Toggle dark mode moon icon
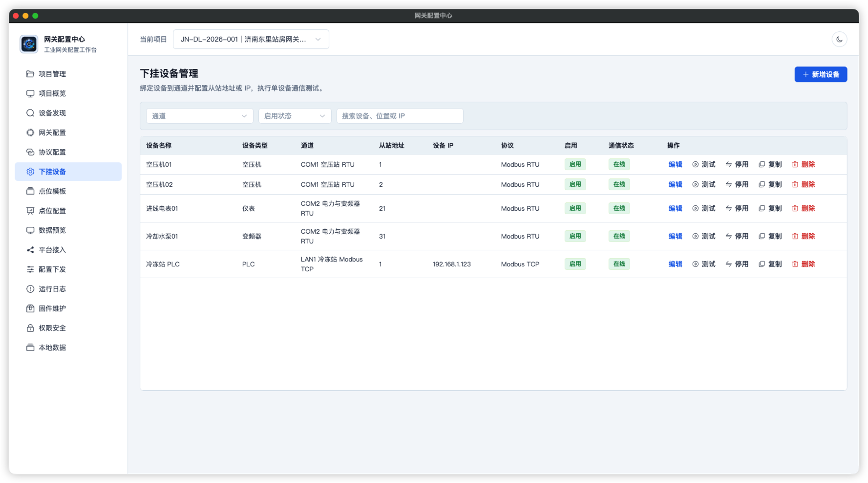Viewport: 868px width, 483px height. point(839,39)
